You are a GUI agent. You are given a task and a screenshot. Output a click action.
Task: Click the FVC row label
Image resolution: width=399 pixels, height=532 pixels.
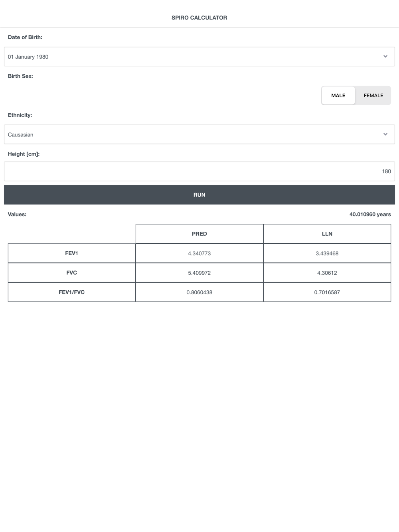click(72, 273)
